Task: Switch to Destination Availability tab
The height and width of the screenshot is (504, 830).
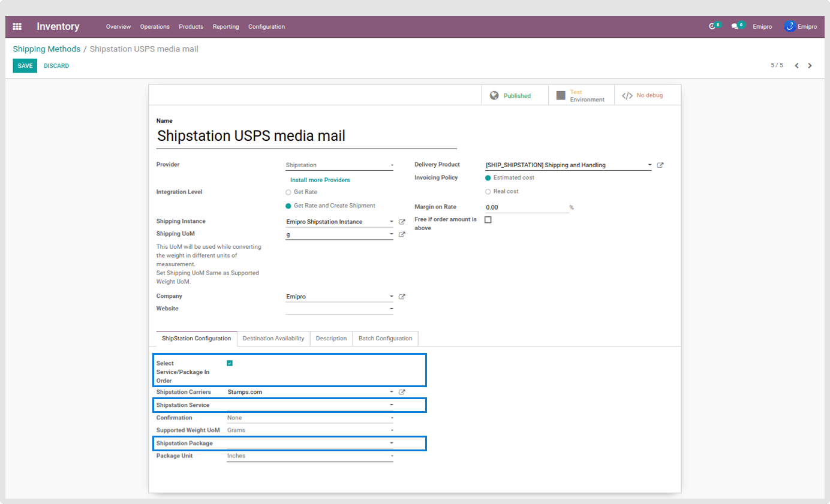Action: coord(273,339)
